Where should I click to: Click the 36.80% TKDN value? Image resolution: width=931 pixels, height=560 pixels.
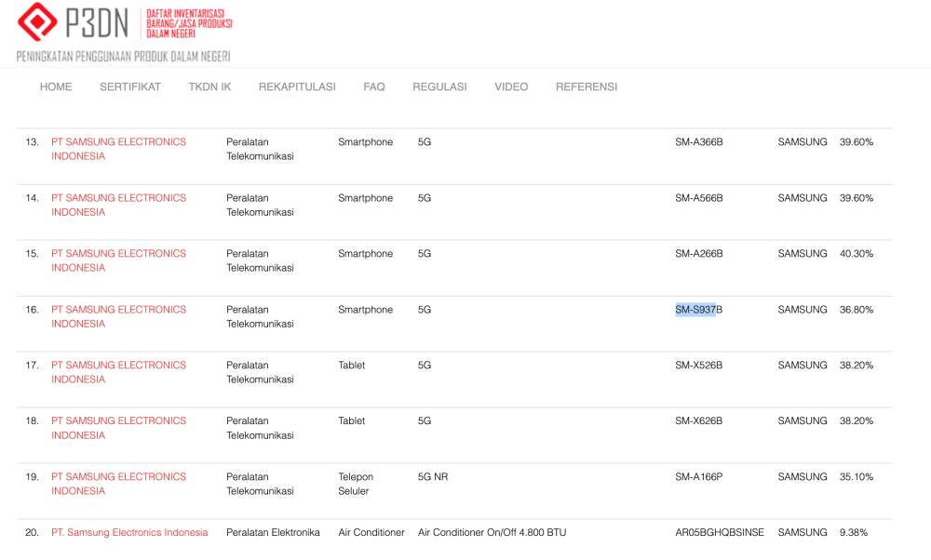pos(857,309)
